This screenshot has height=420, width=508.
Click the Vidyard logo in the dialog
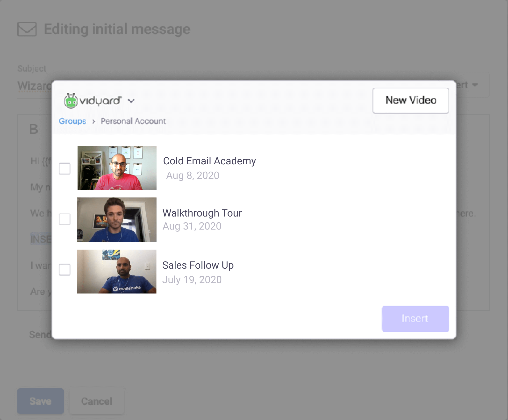click(x=93, y=101)
